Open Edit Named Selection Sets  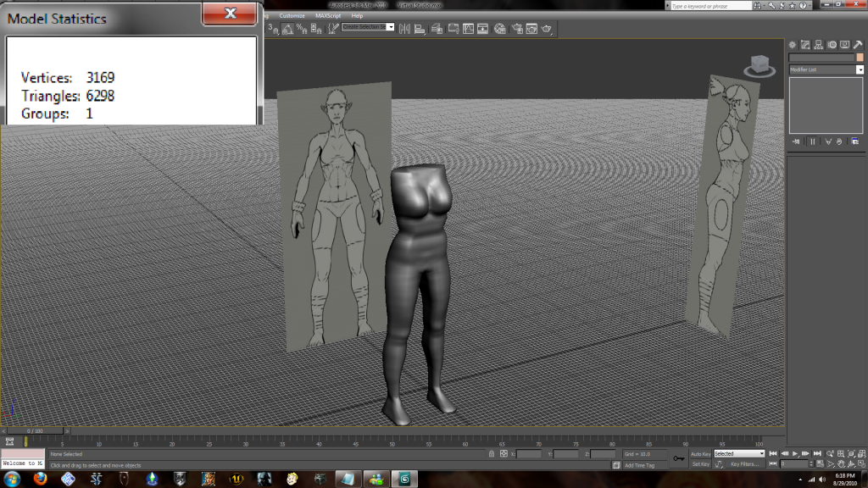(332, 29)
